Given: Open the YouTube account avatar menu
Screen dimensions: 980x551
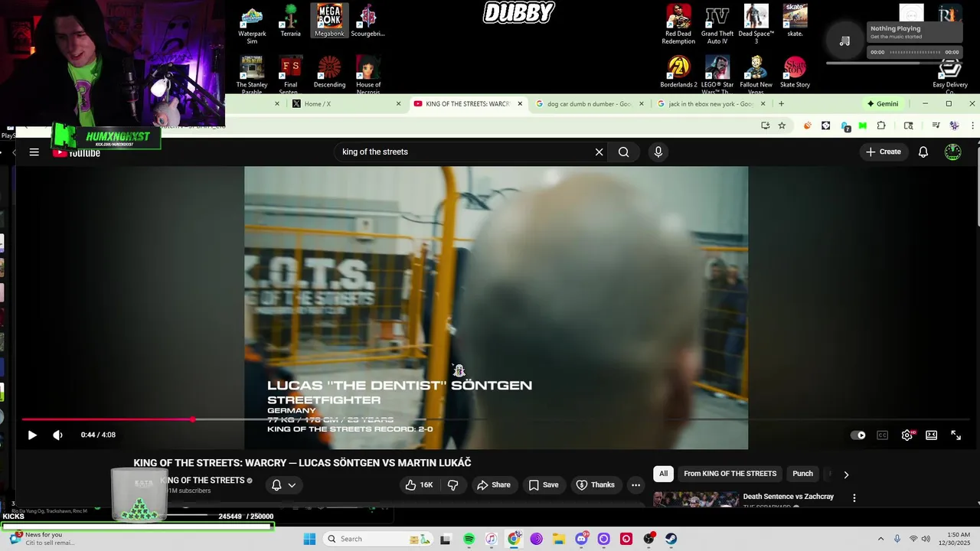Looking at the screenshot, I should click(x=953, y=152).
